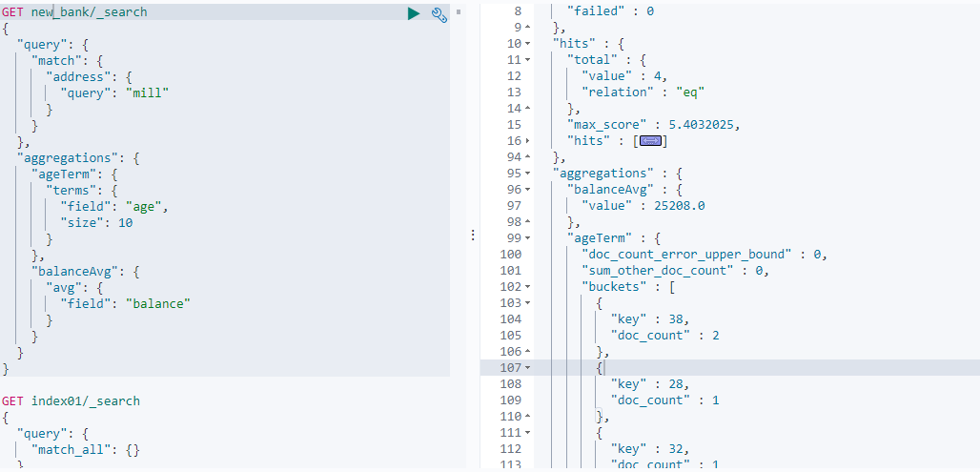980x472 pixels.
Task: Click the "age" field value
Action: (x=146, y=207)
